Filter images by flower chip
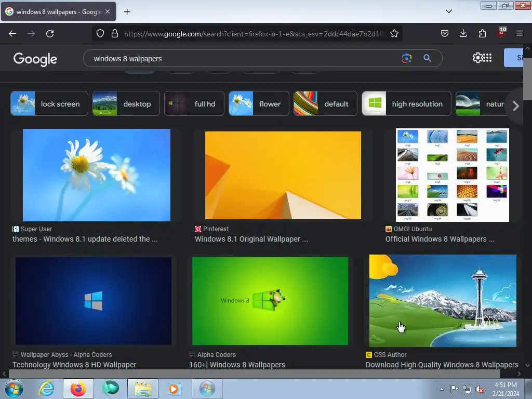 [x=259, y=103]
